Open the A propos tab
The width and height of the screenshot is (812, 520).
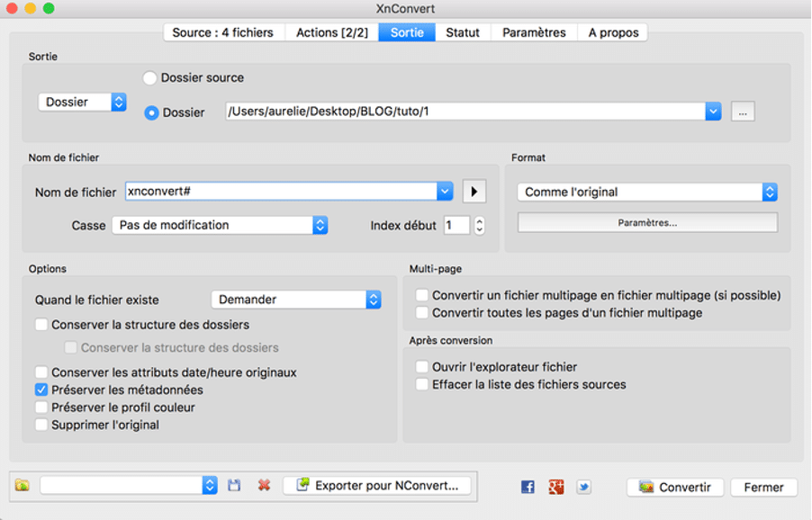coord(613,32)
